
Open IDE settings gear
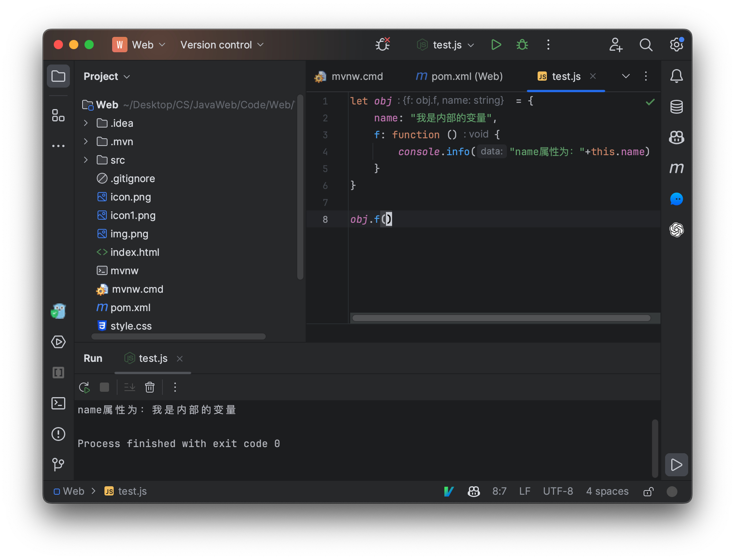pyautogui.click(x=676, y=45)
